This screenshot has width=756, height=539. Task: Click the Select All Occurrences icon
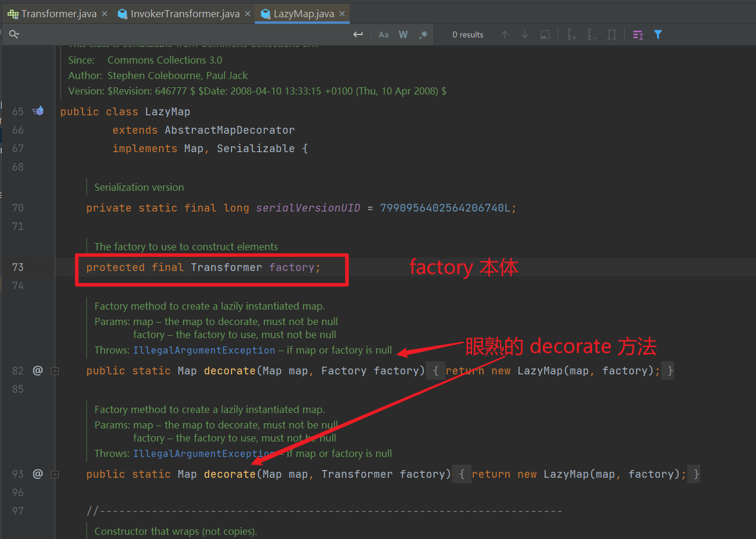(x=612, y=34)
